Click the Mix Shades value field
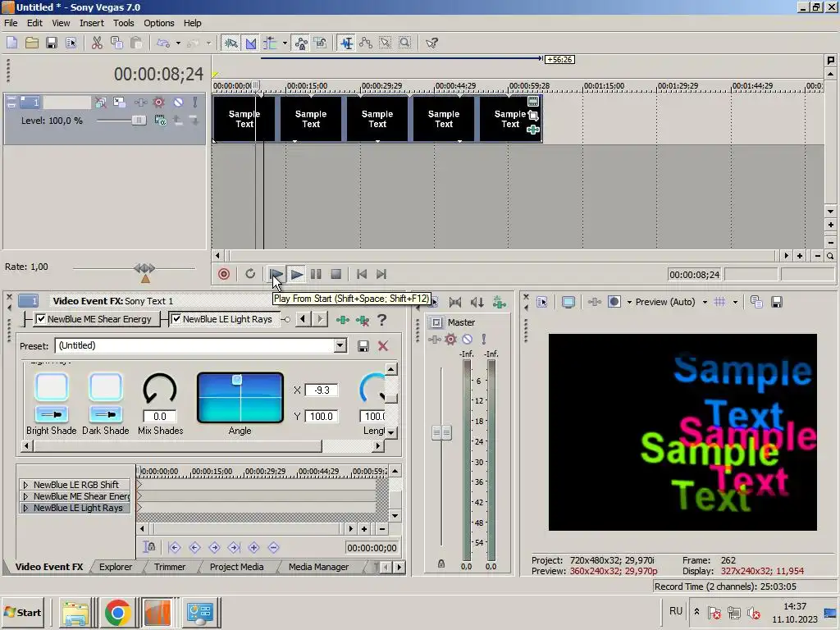 pyautogui.click(x=160, y=416)
